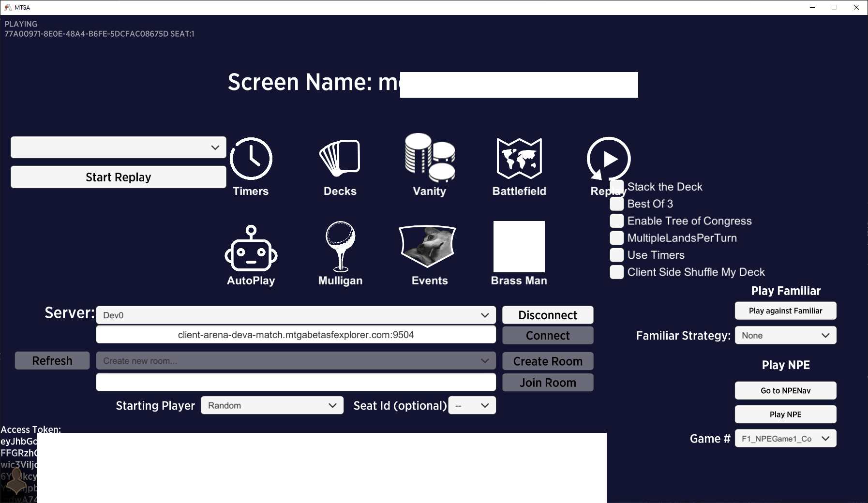Click the Create Room button

point(548,361)
